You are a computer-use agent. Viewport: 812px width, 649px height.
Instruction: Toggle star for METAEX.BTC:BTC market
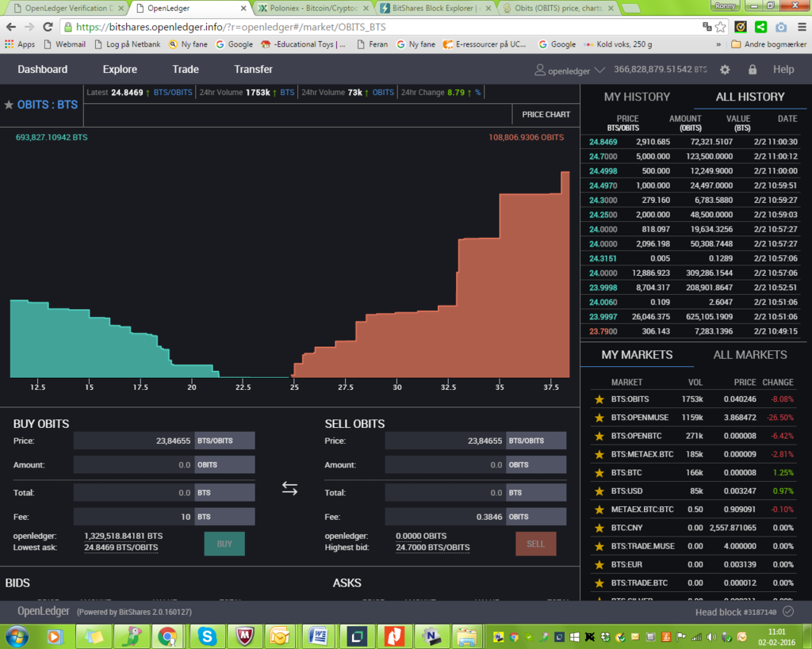click(599, 510)
